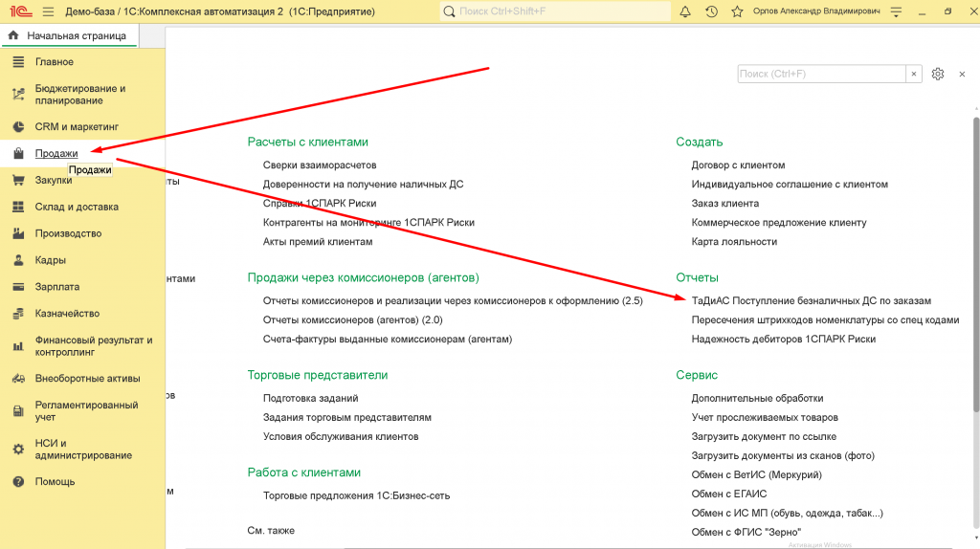Viewport: 980px width, 549px height.
Task: Open the history clock icon
Action: (711, 11)
